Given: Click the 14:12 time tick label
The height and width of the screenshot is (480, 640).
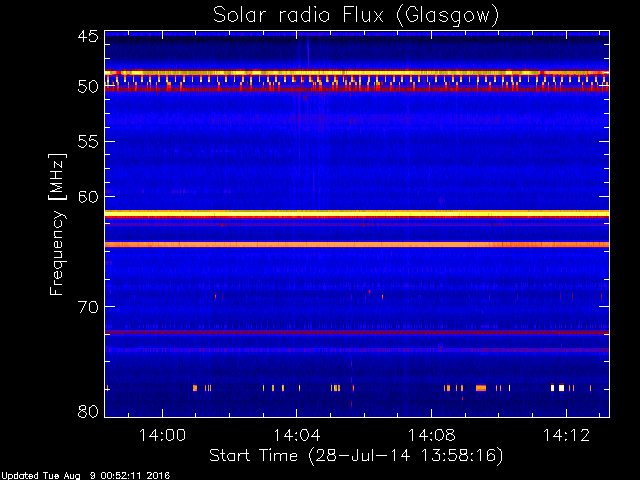Looking at the screenshot, I should (566, 435).
